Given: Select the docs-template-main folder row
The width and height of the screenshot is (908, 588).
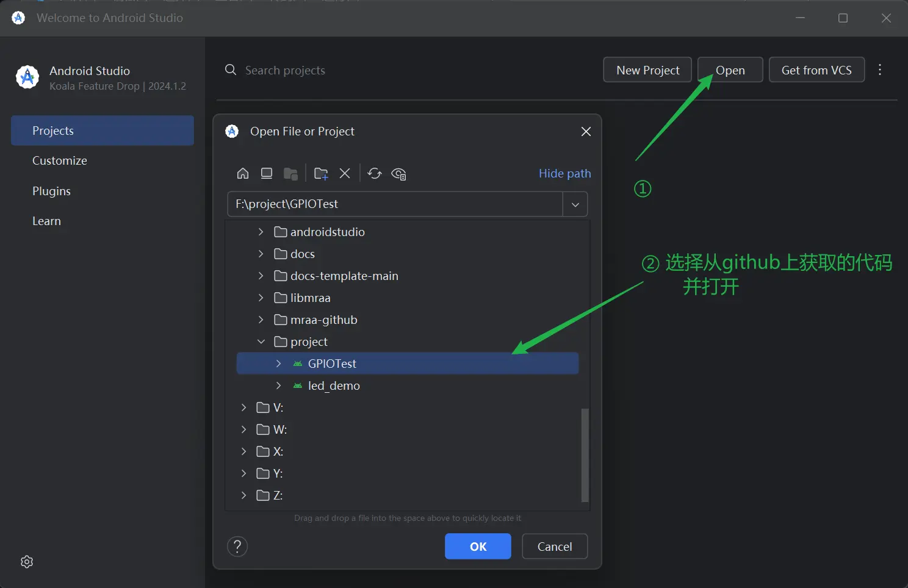Looking at the screenshot, I should pyautogui.click(x=408, y=276).
